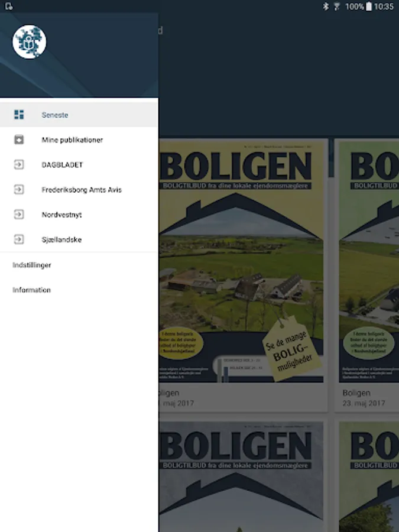Click the arrow icon beside DAGBLADET
Image resolution: width=399 pixels, height=532 pixels.
click(19, 164)
